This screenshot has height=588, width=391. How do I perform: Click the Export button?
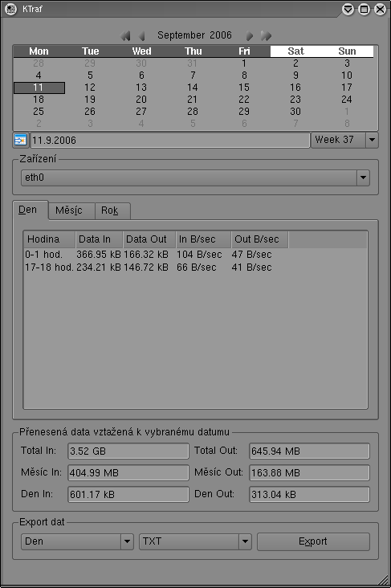[x=313, y=541]
